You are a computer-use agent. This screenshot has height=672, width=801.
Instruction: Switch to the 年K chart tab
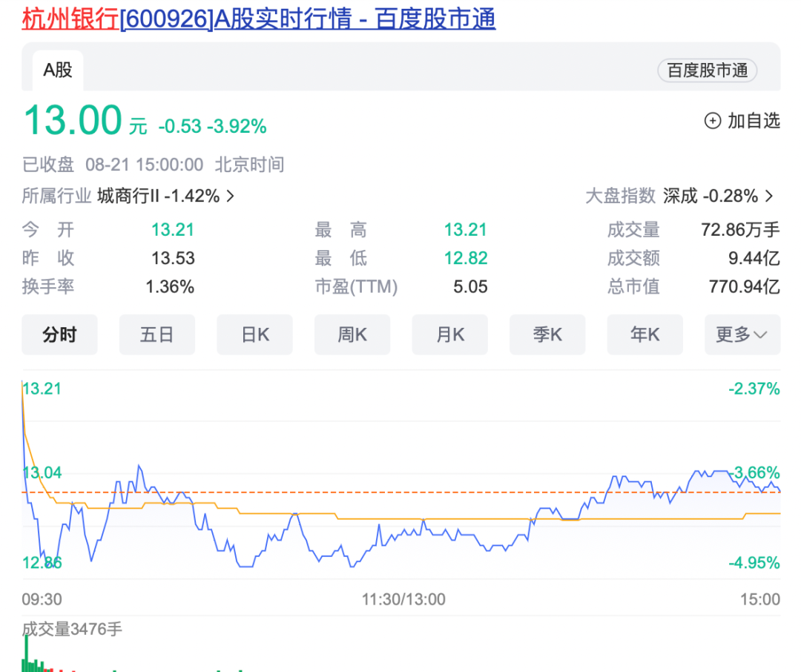(x=645, y=335)
